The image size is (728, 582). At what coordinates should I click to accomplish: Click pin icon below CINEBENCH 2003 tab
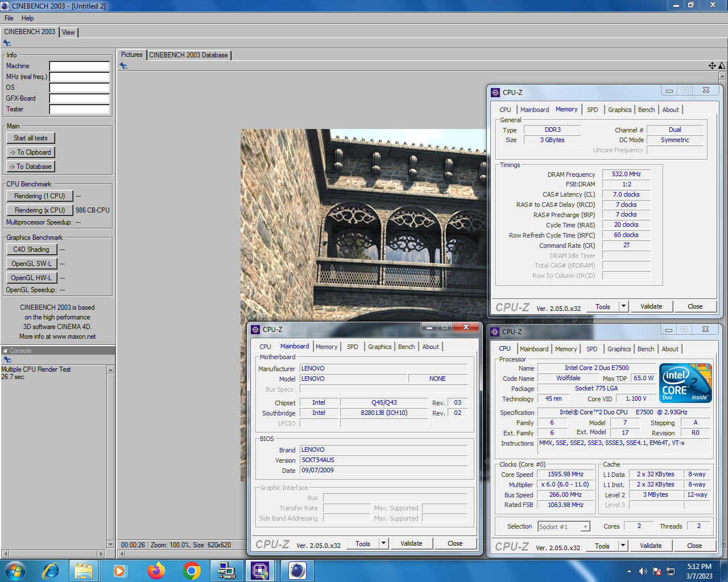7,43
